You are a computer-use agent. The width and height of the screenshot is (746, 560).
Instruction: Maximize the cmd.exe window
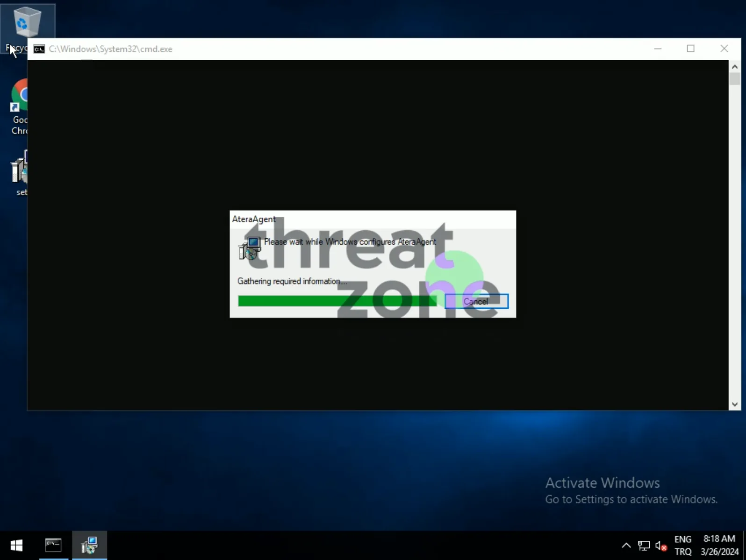click(x=690, y=49)
